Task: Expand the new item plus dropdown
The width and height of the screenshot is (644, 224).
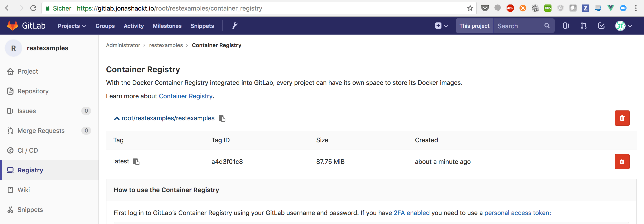Action: click(441, 26)
